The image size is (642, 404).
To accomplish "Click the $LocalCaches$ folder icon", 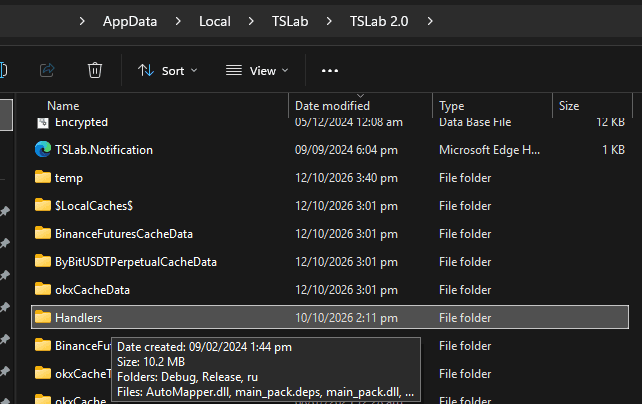I will coord(43,205).
